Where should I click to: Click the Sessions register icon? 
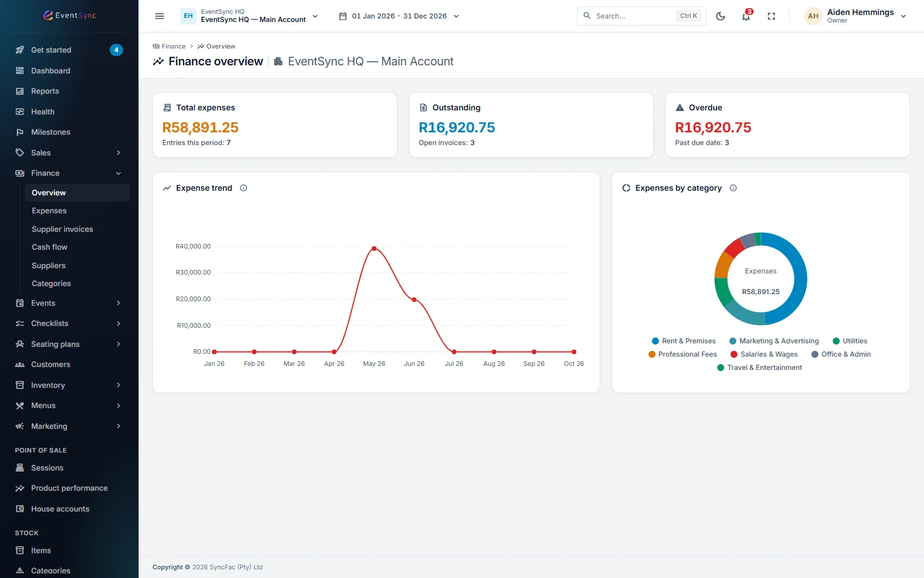point(20,468)
